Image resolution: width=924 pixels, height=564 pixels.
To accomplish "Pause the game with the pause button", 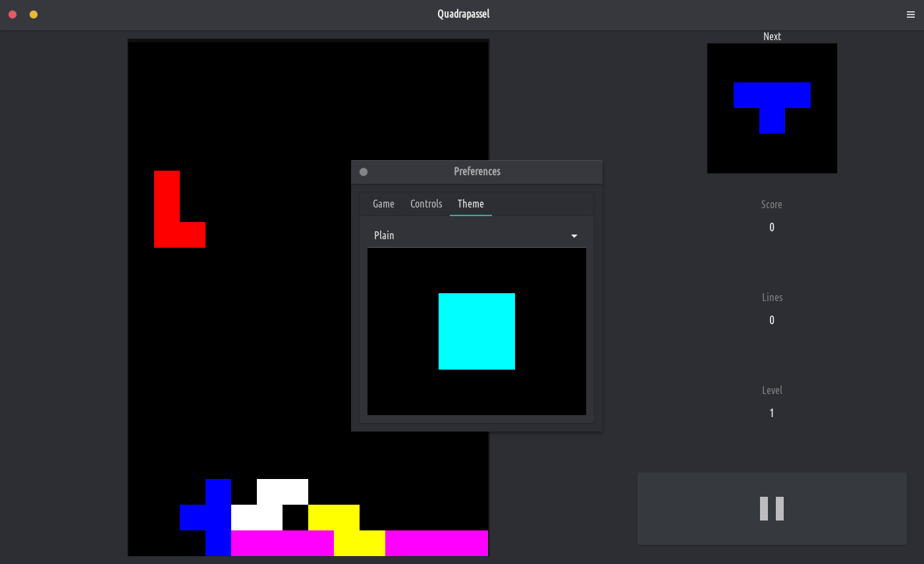I will 771,509.
